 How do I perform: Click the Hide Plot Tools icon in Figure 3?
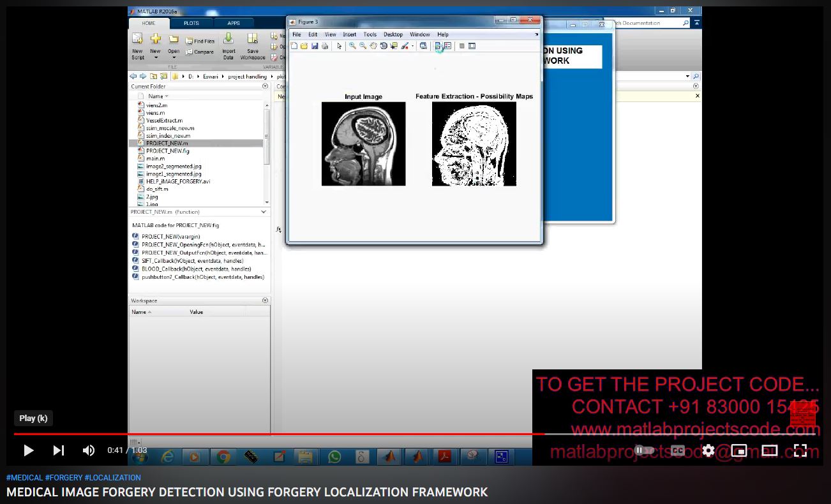click(x=462, y=46)
